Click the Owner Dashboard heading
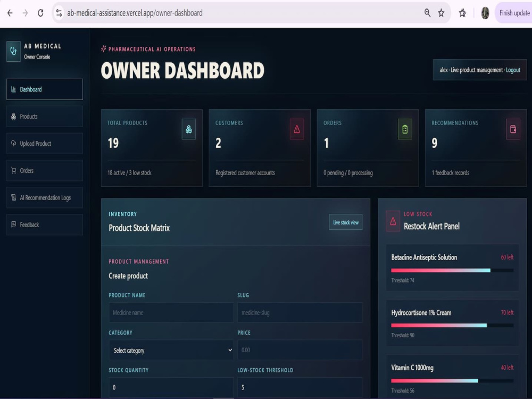Screen dimensions: 532x399 tap(182, 71)
